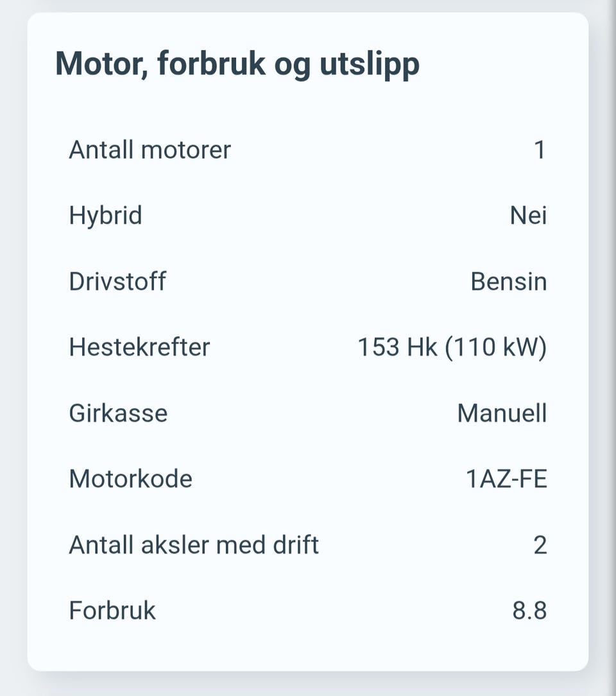
Task: Click the Manuell gearbox value
Action: (x=502, y=413)
